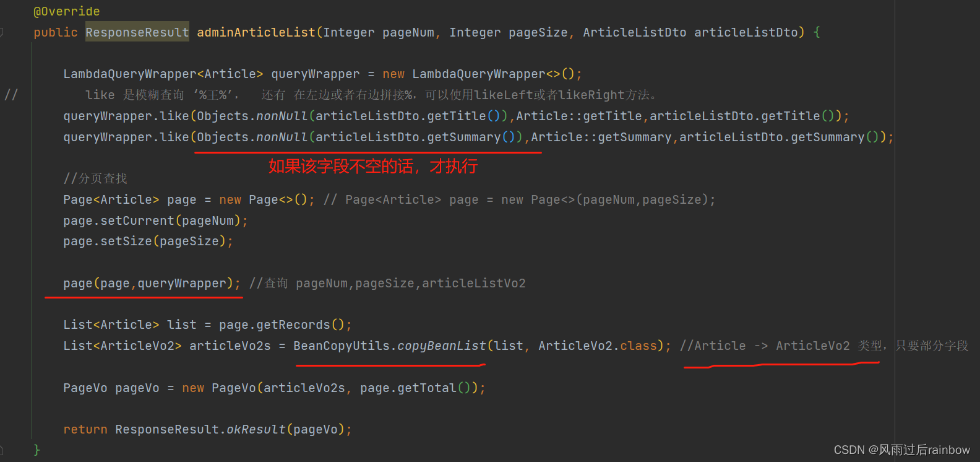Click the method's closing brace
The image size is (980, 462).
tap(37, 450)
